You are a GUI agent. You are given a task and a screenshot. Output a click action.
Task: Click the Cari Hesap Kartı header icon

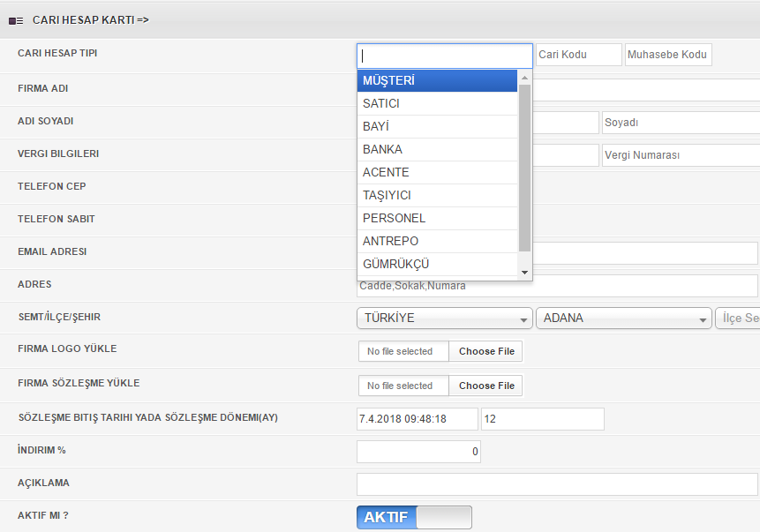16,21
